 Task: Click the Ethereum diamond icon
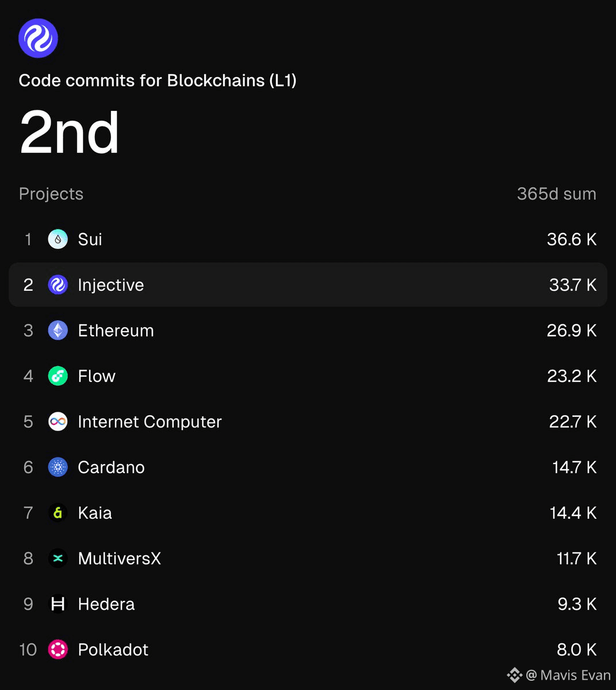click(x=58, y=331)
